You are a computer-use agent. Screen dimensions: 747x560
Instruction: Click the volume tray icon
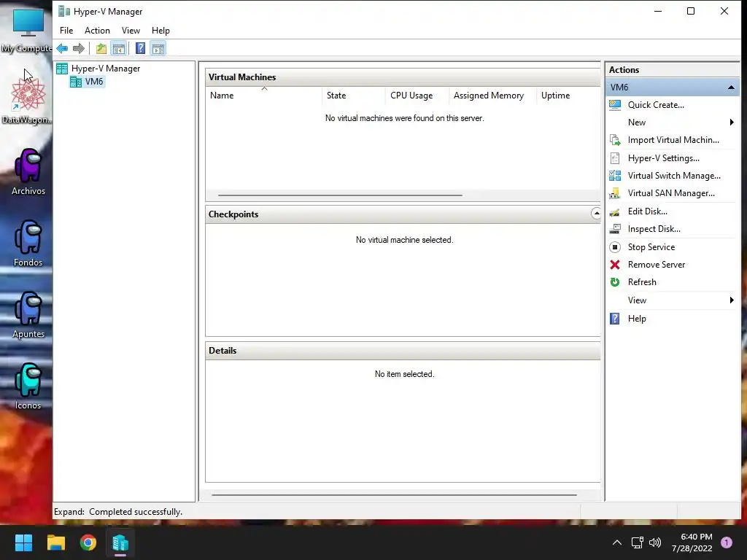pos(655,542)
